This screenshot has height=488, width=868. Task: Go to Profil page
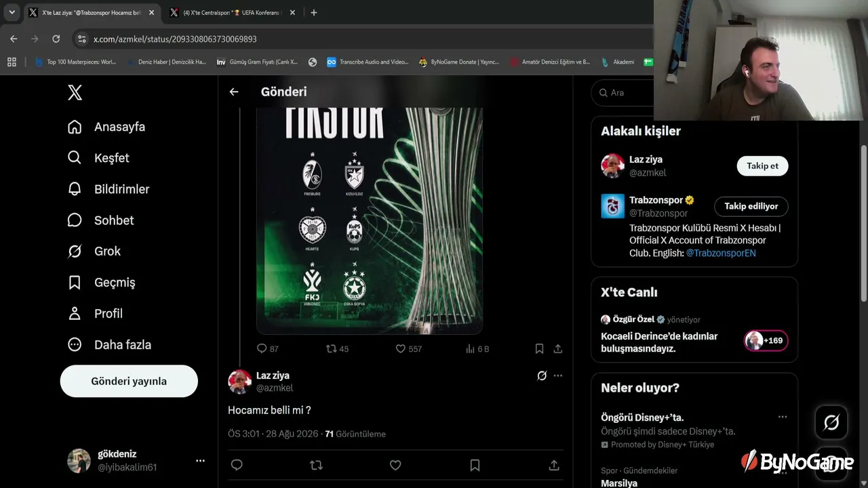click(95, 314)
